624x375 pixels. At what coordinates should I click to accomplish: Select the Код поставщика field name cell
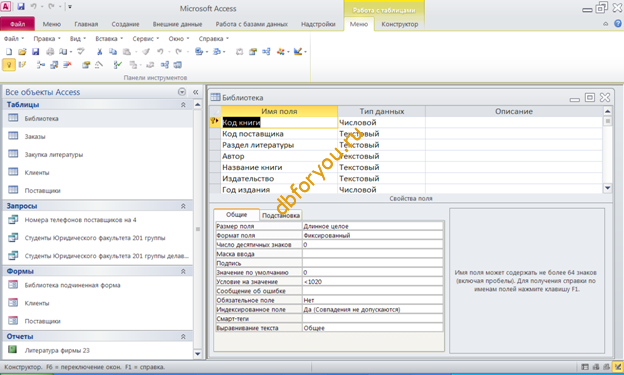[279, 134]
